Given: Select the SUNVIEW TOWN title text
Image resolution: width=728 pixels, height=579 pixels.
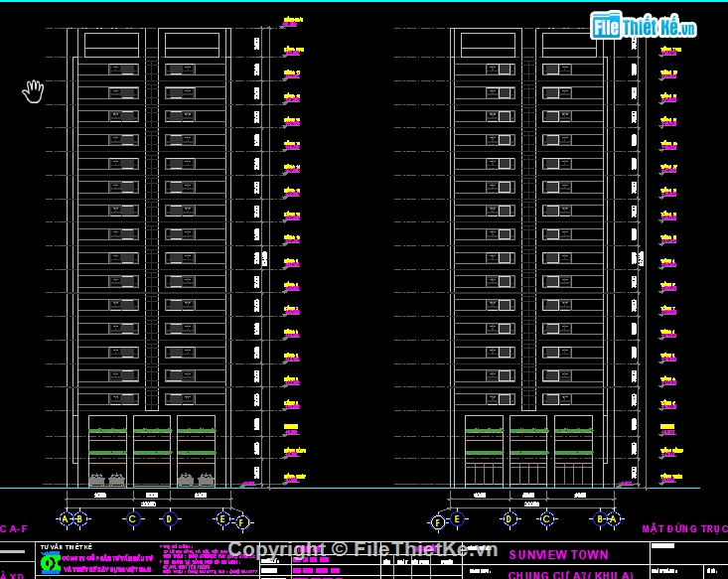Looking at the screenshot, I should [558, 555].
